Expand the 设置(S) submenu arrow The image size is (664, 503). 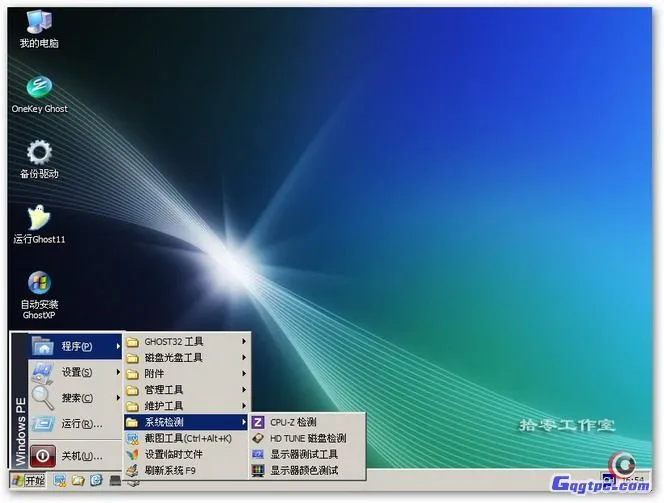pos(118,372)
